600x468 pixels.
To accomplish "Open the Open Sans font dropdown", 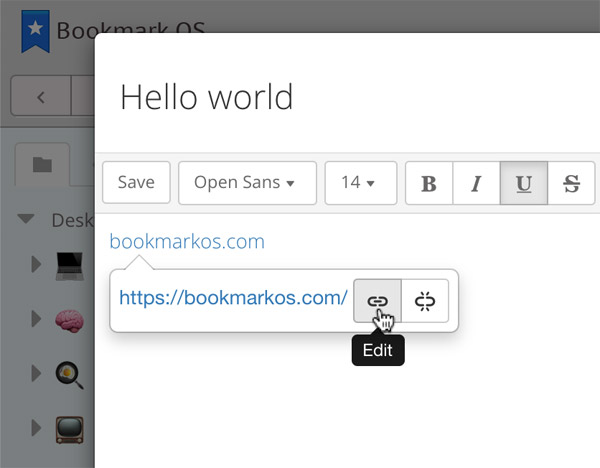I will point(247,183).
